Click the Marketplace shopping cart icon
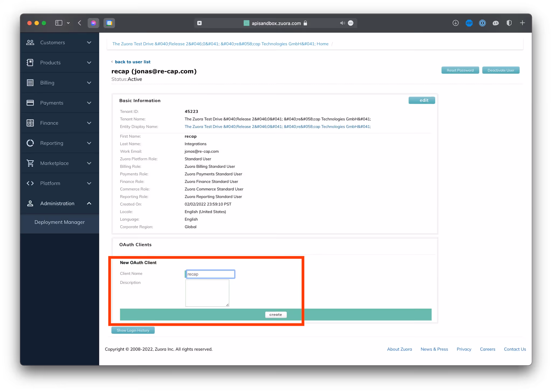This screenshot has width=552, height=392. click(x=30, y=163)
